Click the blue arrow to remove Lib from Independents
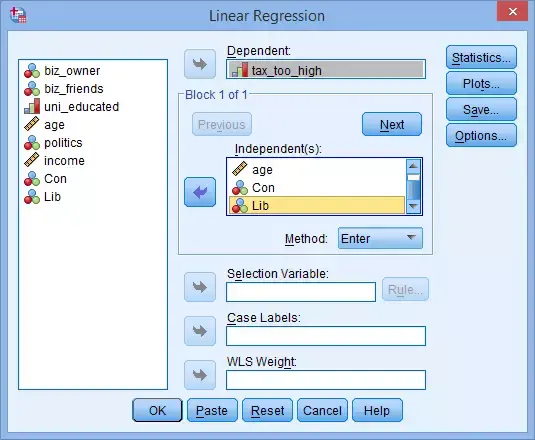The height and width of the screenshot is (440, 535). click(x=200, y=192)
